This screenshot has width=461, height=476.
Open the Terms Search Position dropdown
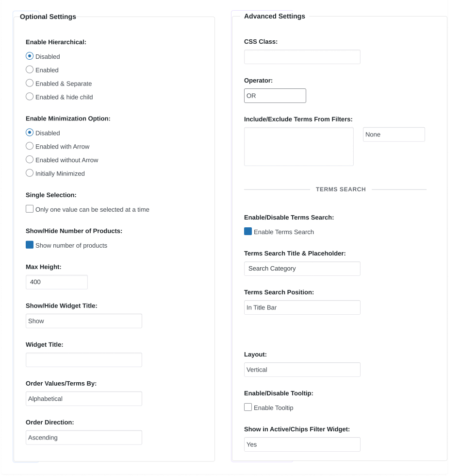point(302,307)
